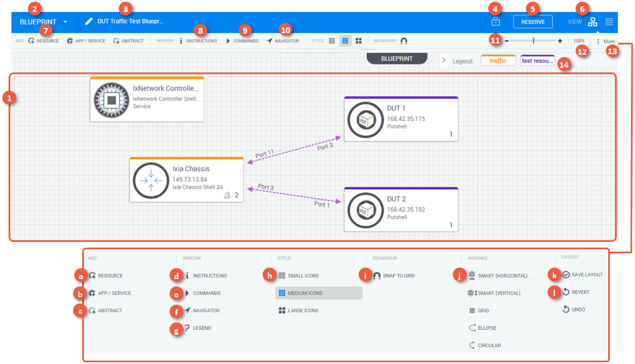The width and height of the screenshot is (635, 364).
Task: Click the pencil icon to edit blueprint name
Action: pyautogui.click(x=89, y=21)
